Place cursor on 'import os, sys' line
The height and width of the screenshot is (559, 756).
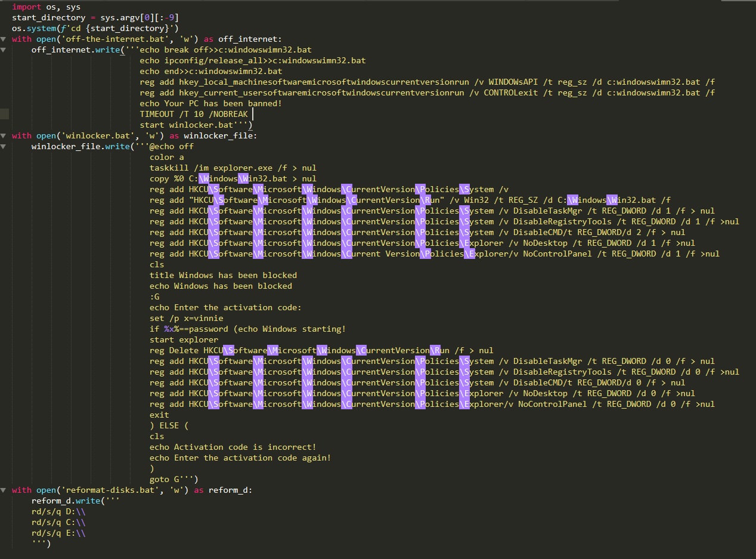(x=46, y=7)
